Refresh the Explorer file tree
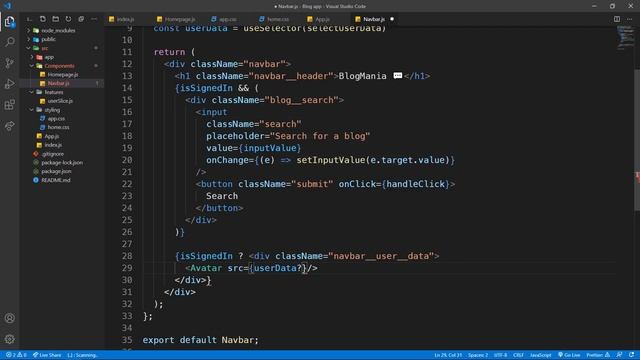The width and height of the screenshot is (640, 360). click(x=68, y=19)
